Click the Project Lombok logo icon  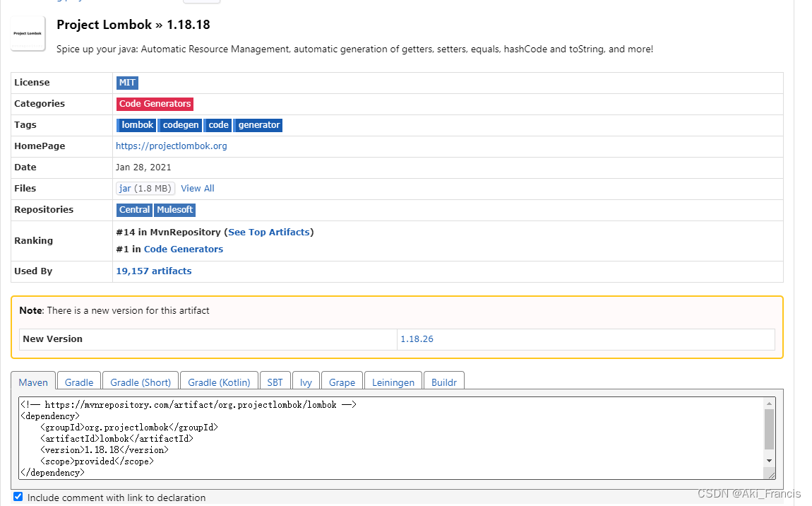27,33
